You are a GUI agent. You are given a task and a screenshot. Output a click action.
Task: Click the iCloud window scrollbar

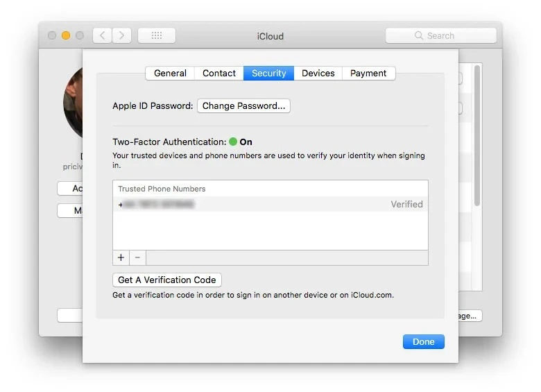[x=477, y=135]
